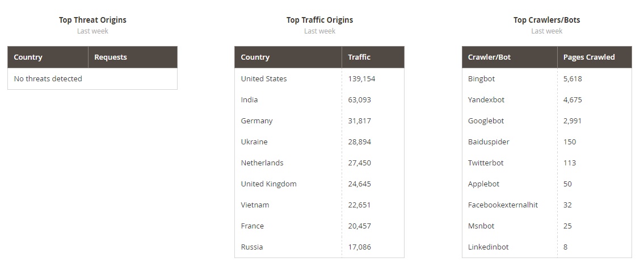Select the United States row
The height and width of the screenshot is (270, 644).
[x=264, y=78]
